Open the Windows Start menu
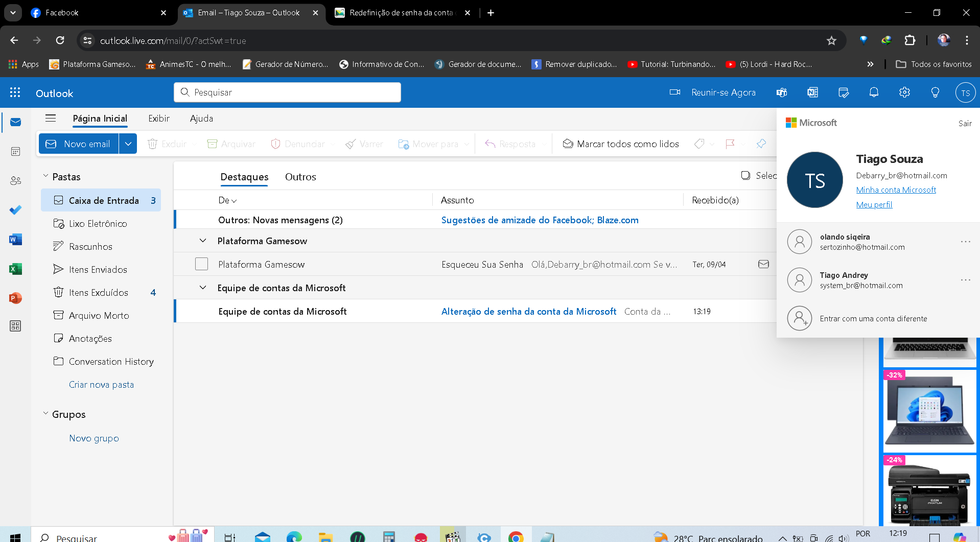 [x=15, y=537]
